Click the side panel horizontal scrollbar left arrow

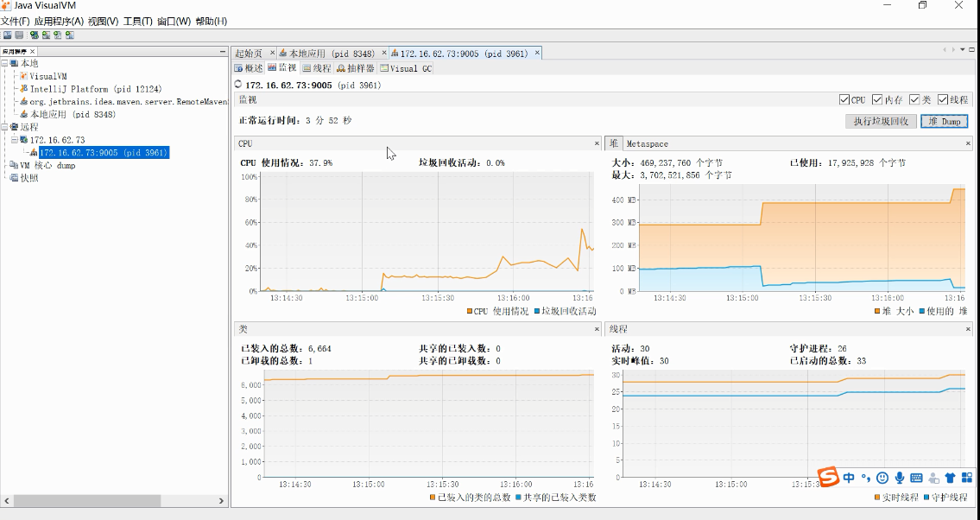click(x=7, y=501)
